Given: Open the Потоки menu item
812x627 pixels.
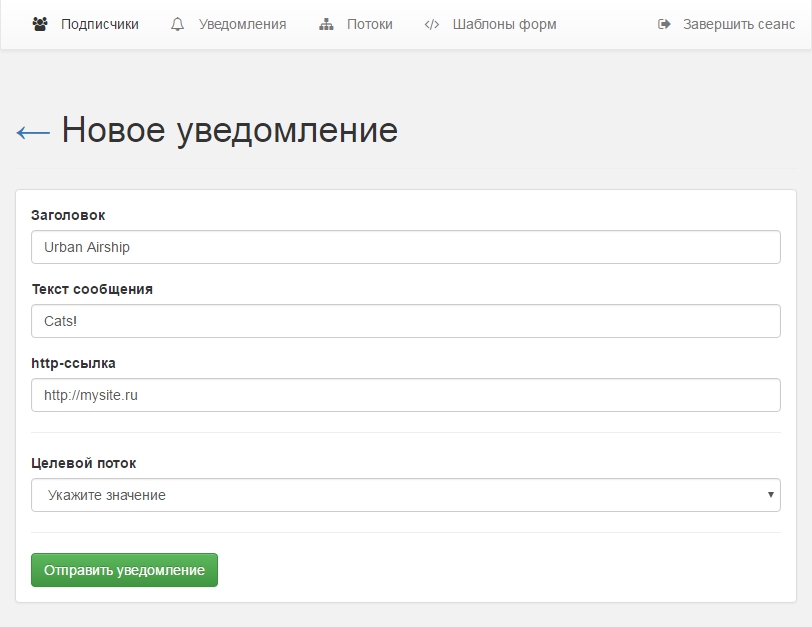Looking at the screenshot, I should tap(370, 24).
